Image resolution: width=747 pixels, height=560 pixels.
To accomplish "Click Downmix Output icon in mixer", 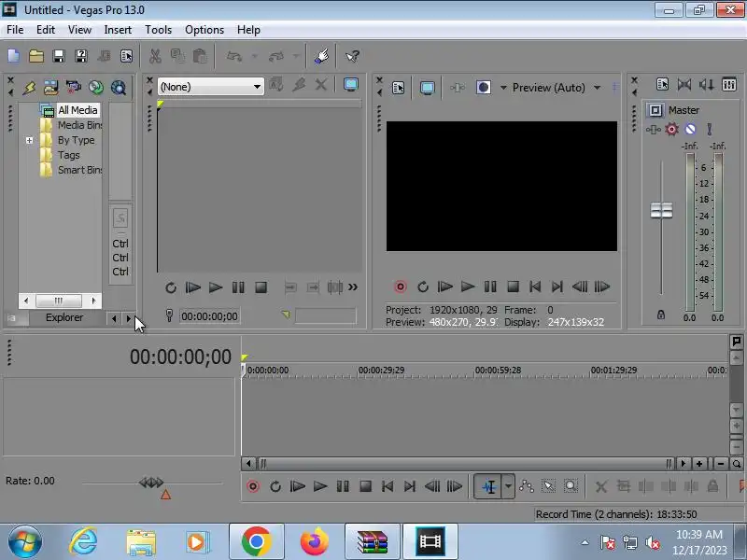I will tap(684, 85).
